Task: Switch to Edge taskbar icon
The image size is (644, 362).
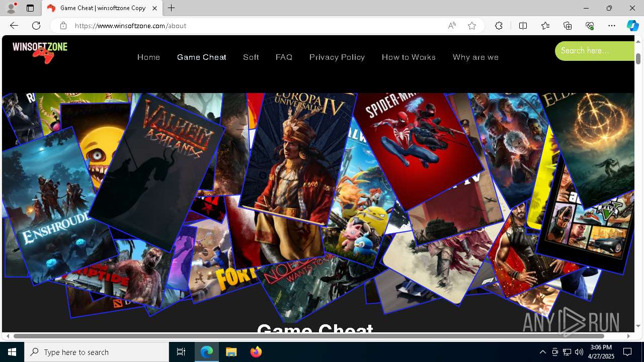Action: (x=207, y=352)
